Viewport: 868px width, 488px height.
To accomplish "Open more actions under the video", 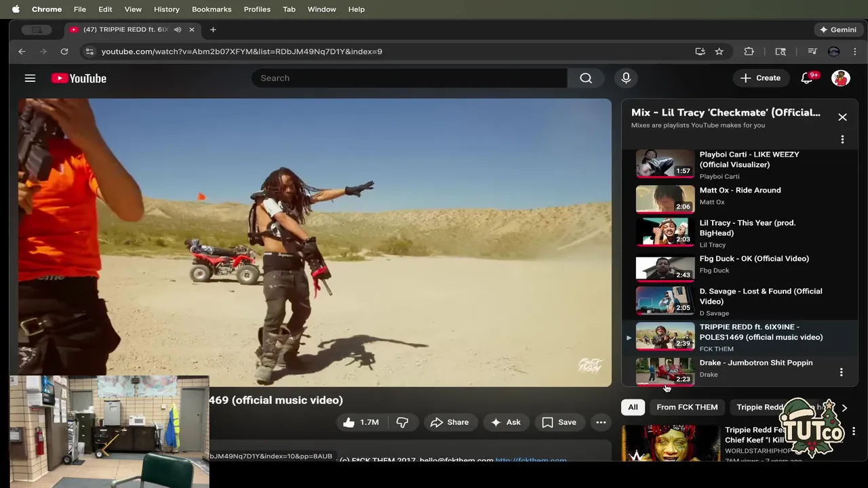I will click(601, 422).
